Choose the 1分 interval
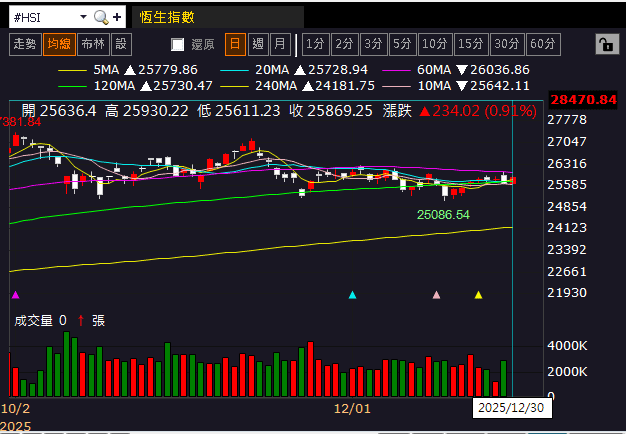Image resolution: width=626 pixels, height=434 pixels. (315, 44)
